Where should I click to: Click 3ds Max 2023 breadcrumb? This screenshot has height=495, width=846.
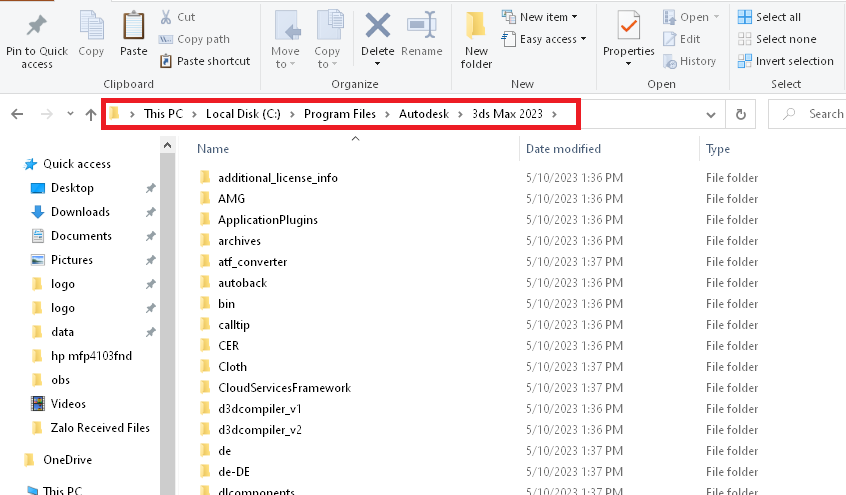tap(507, 114)
